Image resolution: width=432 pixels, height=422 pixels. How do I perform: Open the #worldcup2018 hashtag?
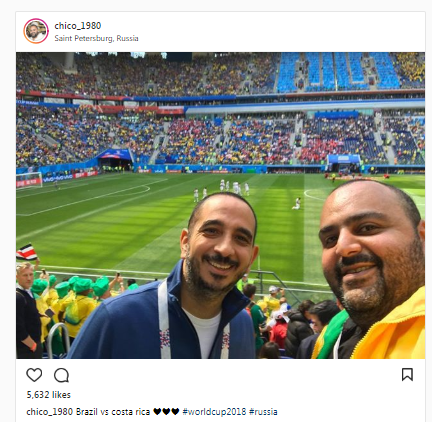pyautogui.click(x=214, y=412)
